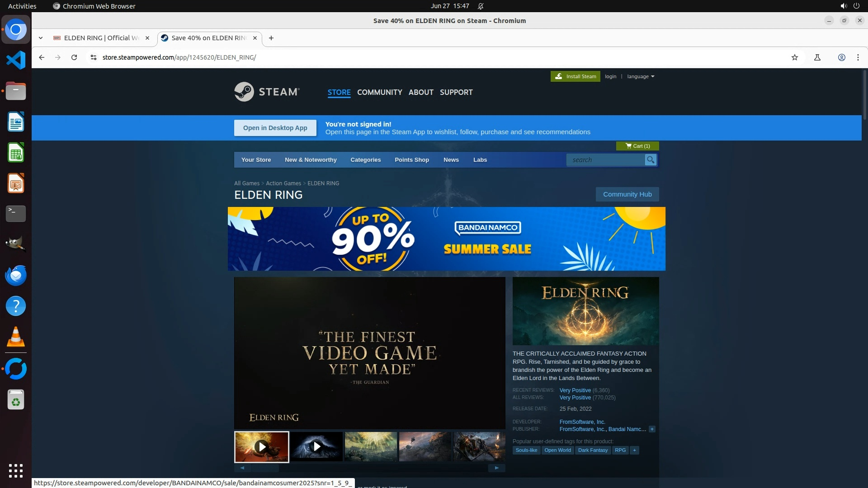Click the Steam logo

tap(266, 92)
